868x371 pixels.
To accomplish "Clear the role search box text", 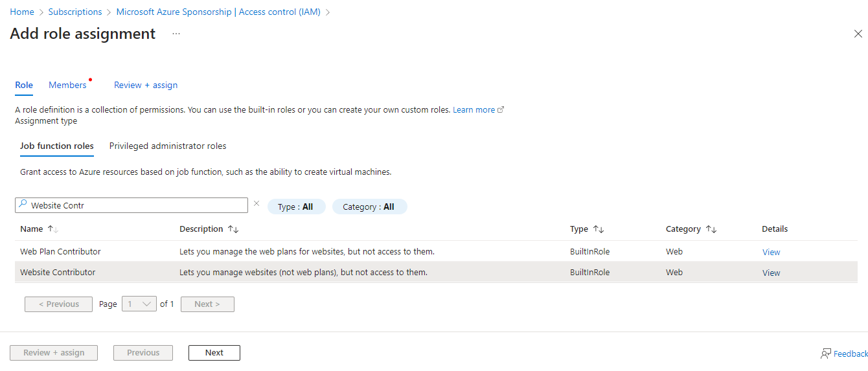I will click(257, 203).
